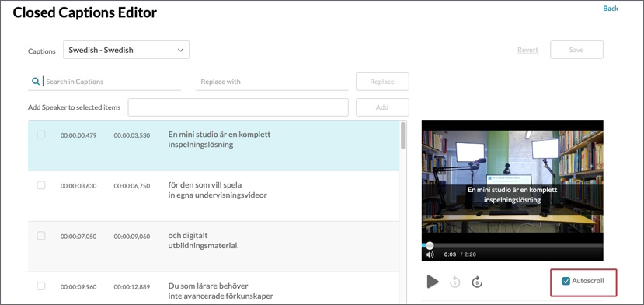The width and height of the screenshot is (644, 305).
Task: Mute the video volume
Action: [x=430, y=254]
